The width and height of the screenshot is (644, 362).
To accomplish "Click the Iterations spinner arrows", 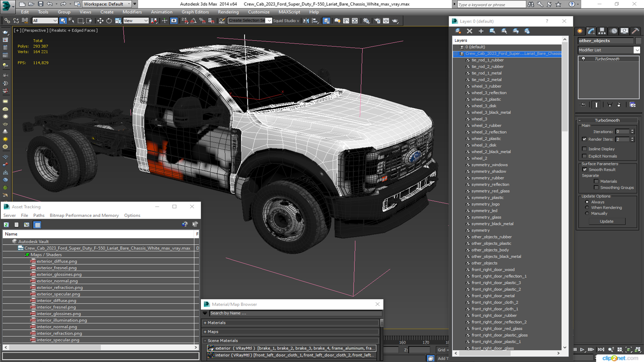I will click(x=632, y=132).
